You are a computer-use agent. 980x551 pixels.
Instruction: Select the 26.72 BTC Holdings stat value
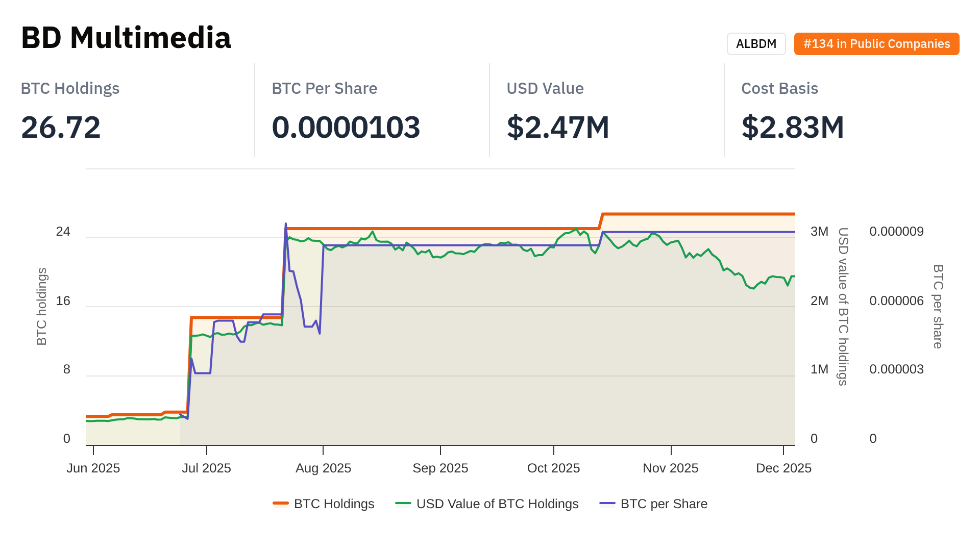61,127
